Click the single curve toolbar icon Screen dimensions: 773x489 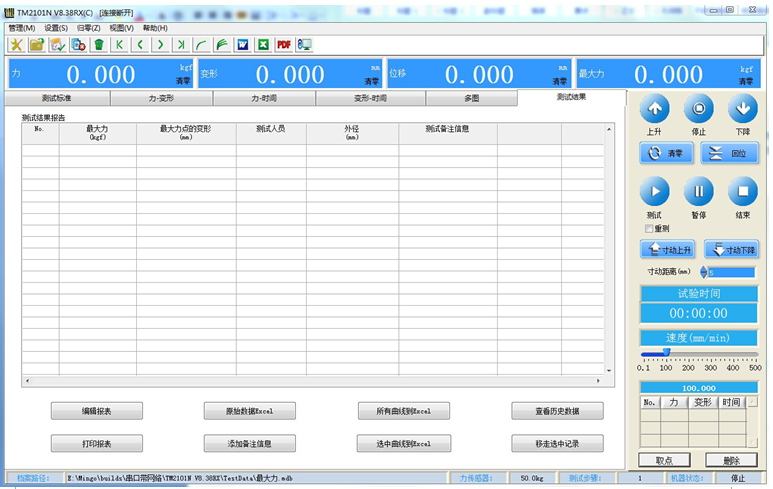202,45
